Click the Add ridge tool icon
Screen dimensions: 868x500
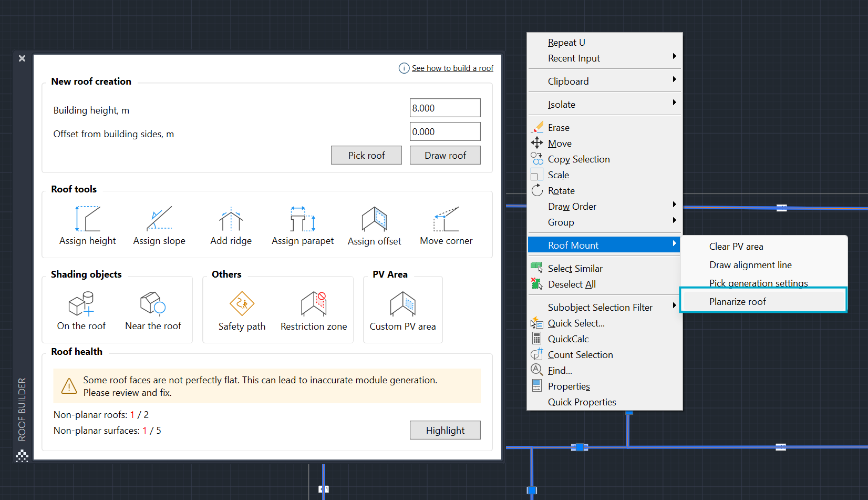[231, 220]
